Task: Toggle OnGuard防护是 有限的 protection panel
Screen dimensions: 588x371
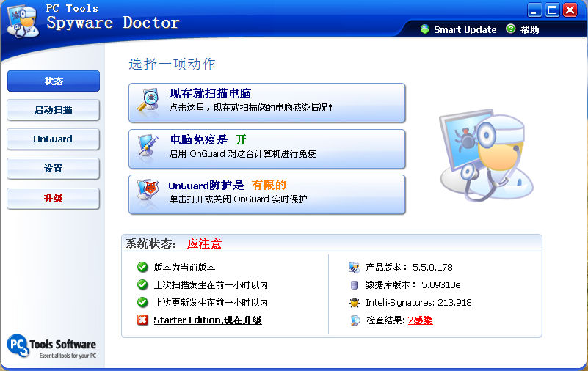Action: coord(267,195)
